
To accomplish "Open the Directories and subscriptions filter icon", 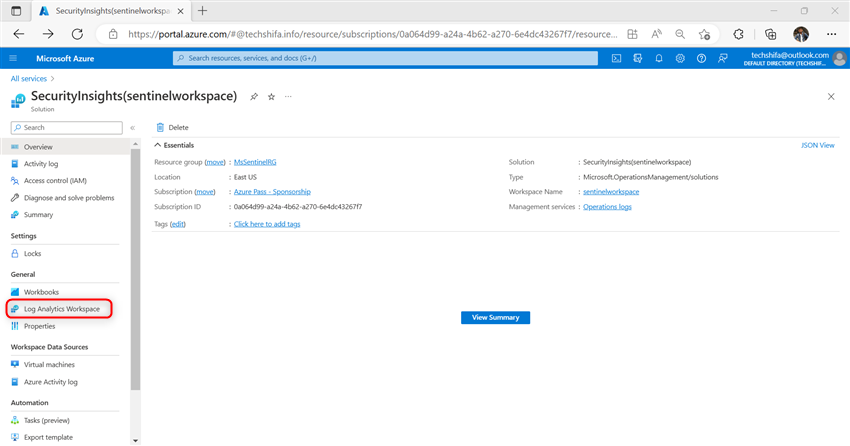I will tap(638, 58).
